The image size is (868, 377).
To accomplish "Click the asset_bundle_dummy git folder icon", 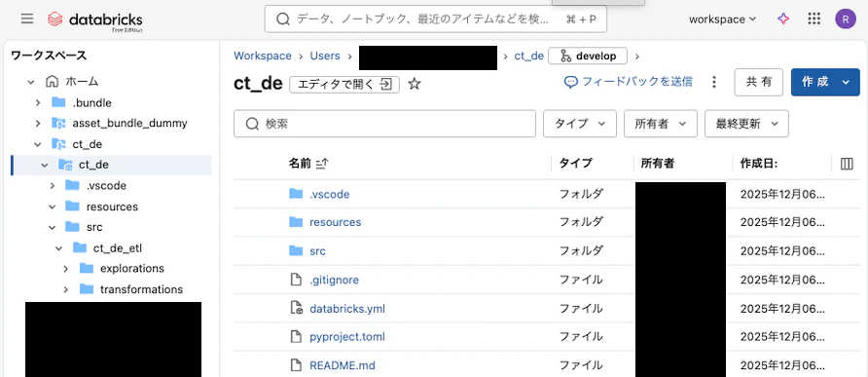I will point(58,123).
